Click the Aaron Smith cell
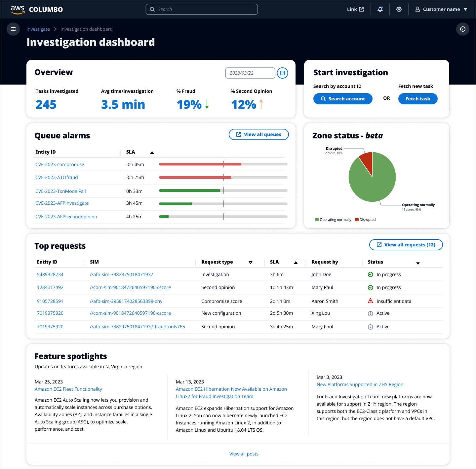 (x=325, y=301)
